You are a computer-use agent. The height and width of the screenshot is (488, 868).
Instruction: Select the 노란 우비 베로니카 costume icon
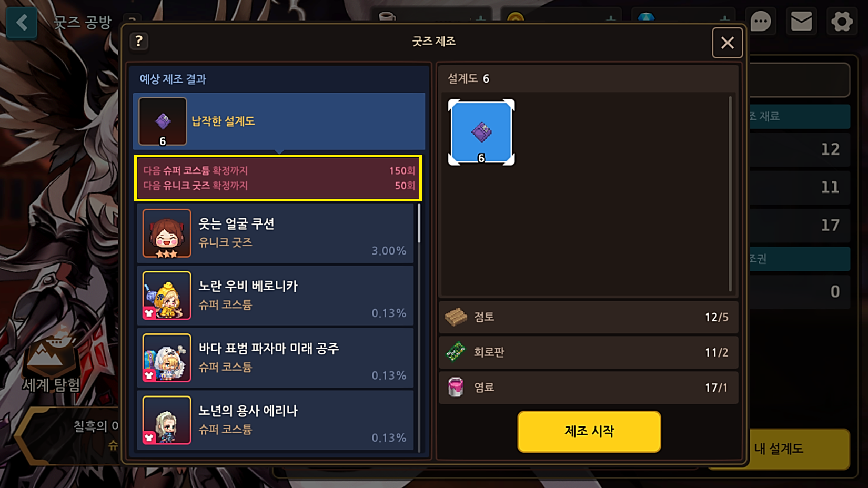[x=167, y=296]
